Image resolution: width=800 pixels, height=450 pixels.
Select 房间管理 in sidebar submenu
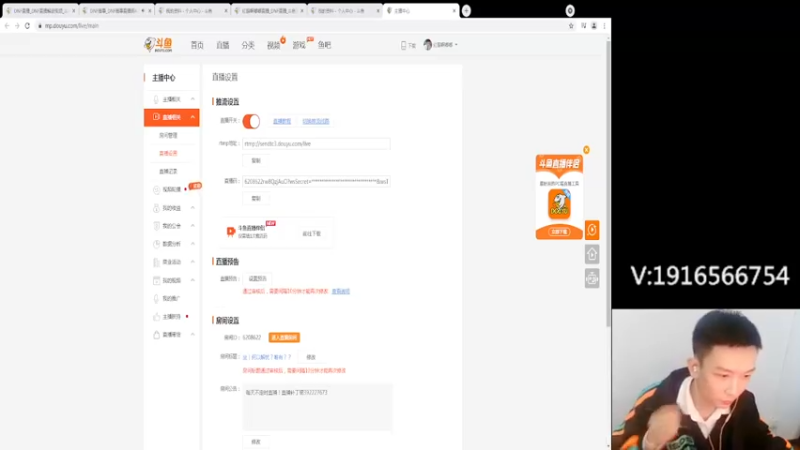[x=168, y=135]
